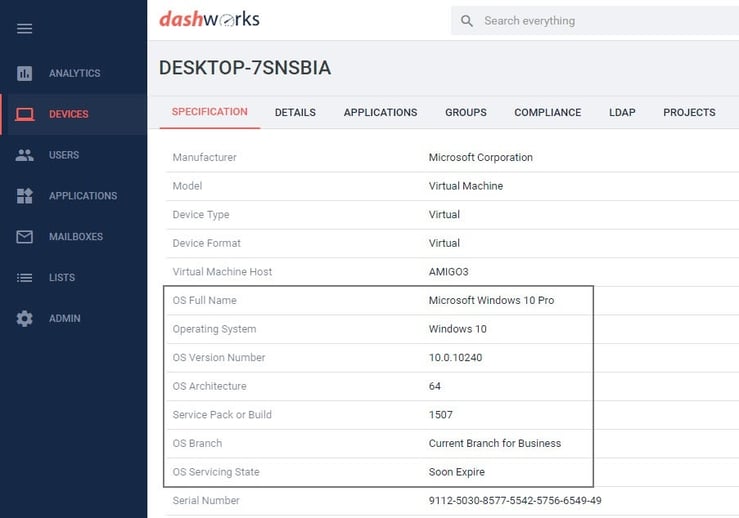Image resolution: width=739 pixels, height=518 pixels.
Task: Select the Virtual Machine model value
Action: tap(466, 186)
